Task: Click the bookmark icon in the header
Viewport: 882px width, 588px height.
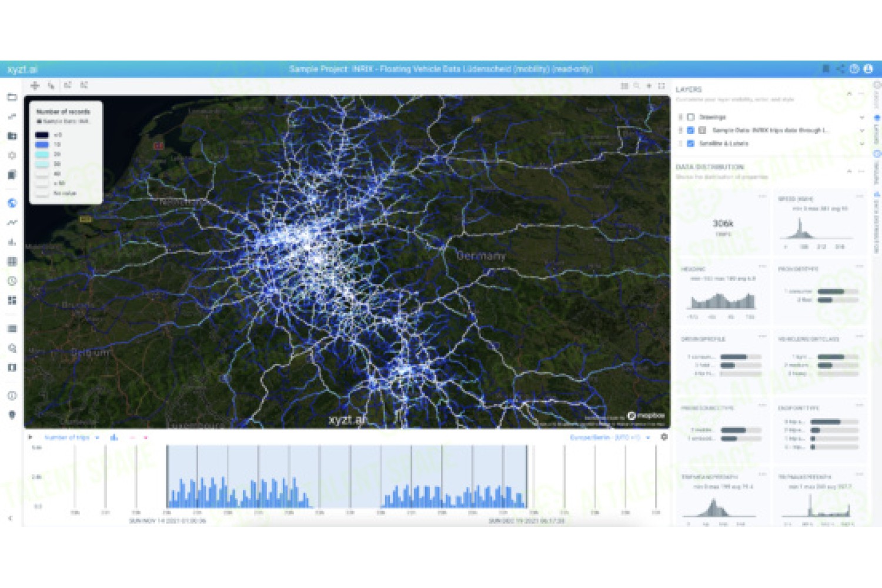Action: [826, 69]
